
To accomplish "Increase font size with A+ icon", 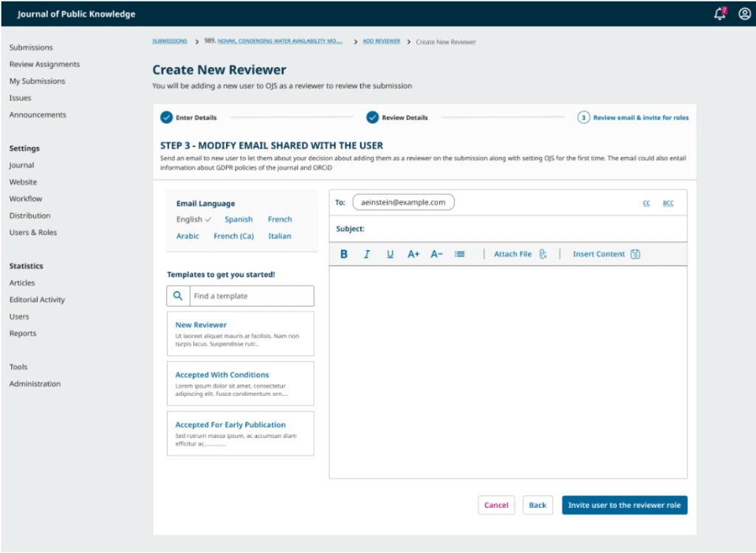I will pos(413,254).
